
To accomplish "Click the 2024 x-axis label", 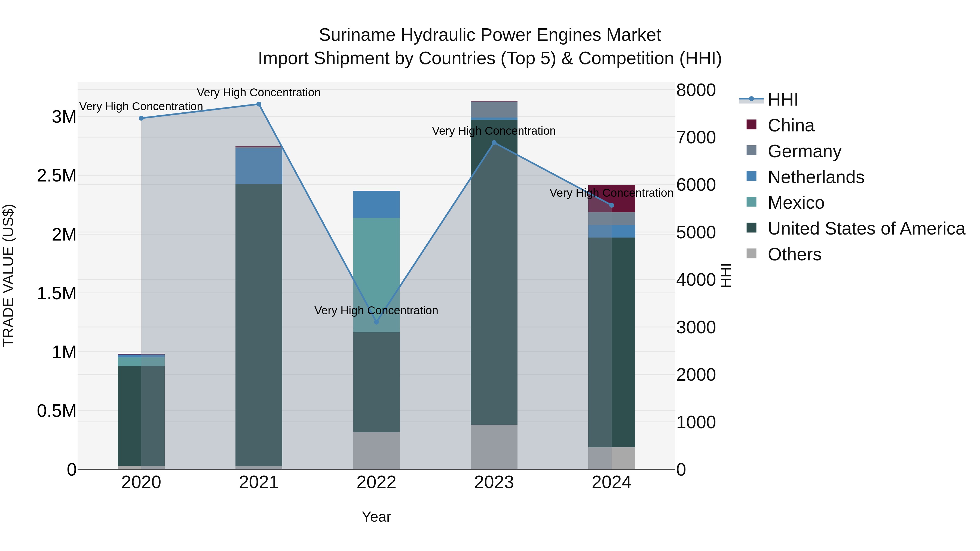I will 612,482.
